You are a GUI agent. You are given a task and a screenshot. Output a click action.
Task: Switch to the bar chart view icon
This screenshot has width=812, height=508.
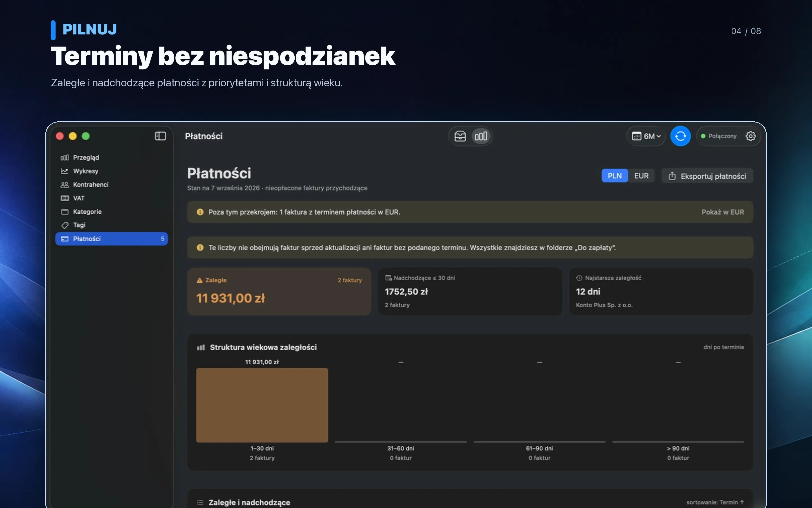pos(481,136)
